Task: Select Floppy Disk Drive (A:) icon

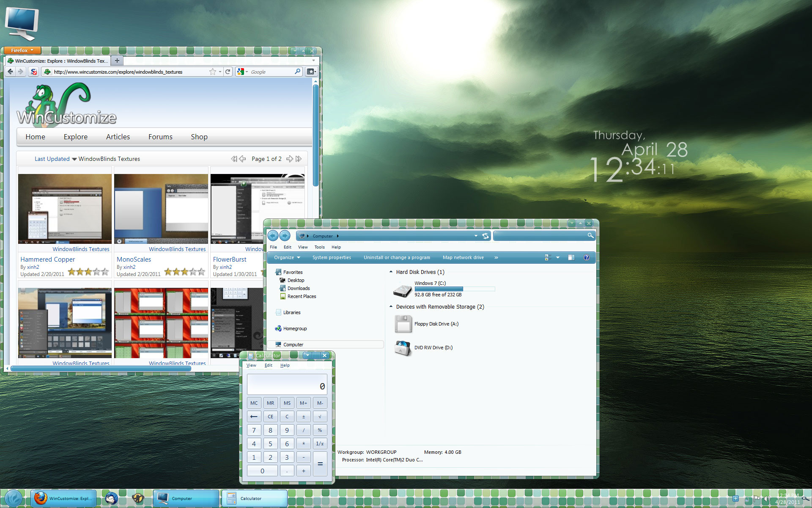Action: click(x=403, y=324)
